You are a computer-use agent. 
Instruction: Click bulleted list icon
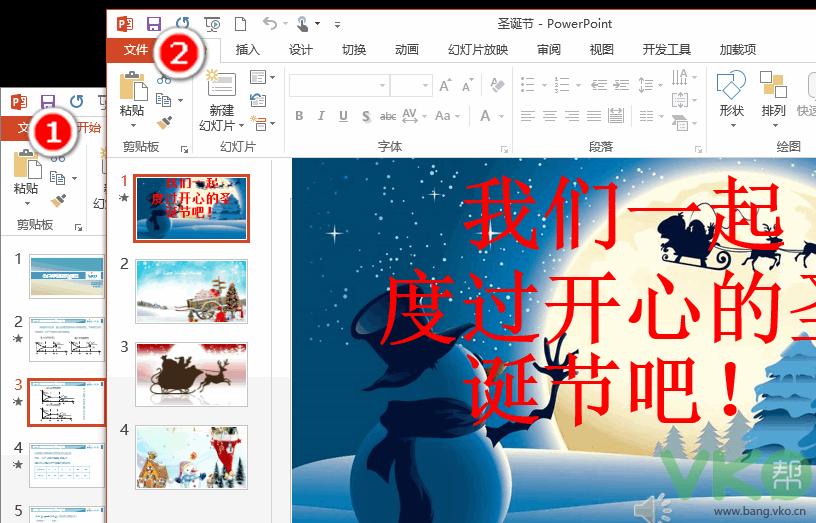[x=528, y=84]
